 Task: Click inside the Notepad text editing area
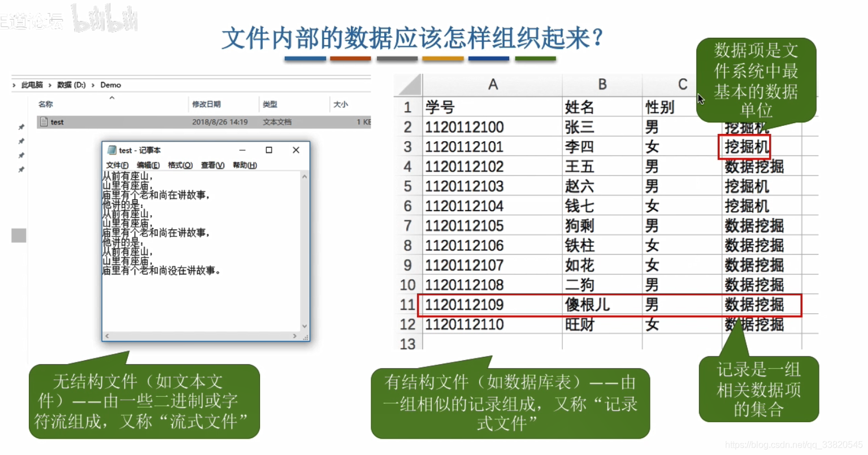tap(201, 251)
